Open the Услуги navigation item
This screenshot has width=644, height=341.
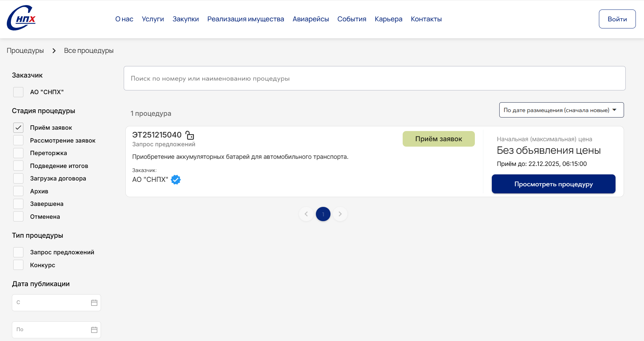(x=153, y=19)
